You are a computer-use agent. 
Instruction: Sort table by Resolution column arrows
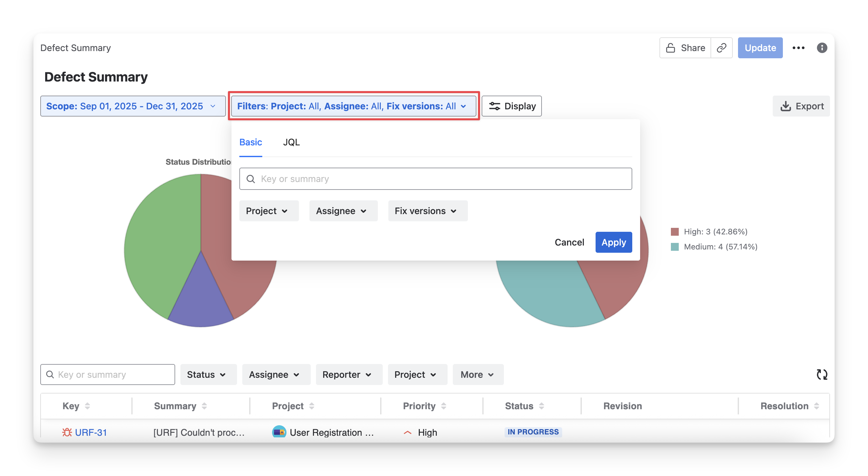pos(816,406)
